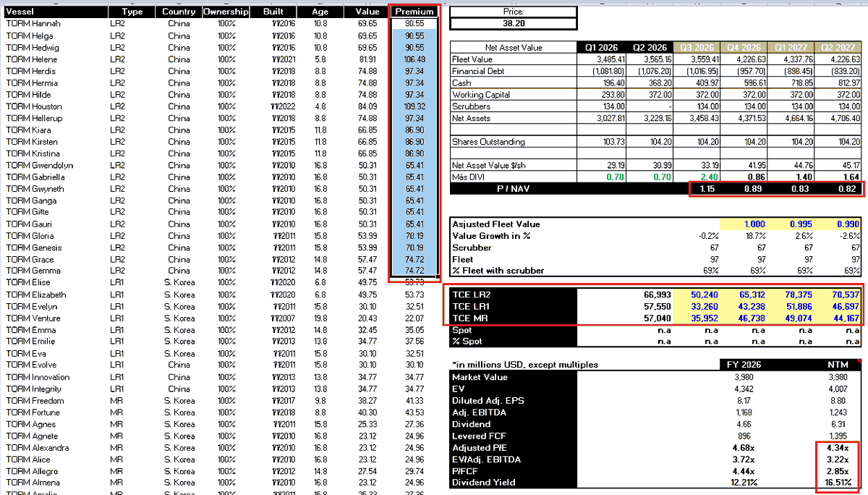Select the Type column header
The height and width of the screenshot is (495, 868).
[132, 12]
